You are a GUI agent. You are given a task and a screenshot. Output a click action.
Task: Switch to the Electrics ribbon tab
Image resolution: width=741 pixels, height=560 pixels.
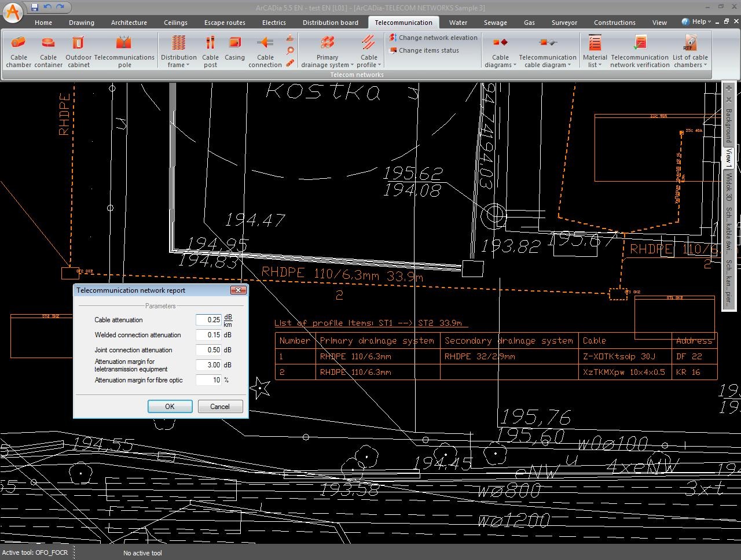(274, 23)
